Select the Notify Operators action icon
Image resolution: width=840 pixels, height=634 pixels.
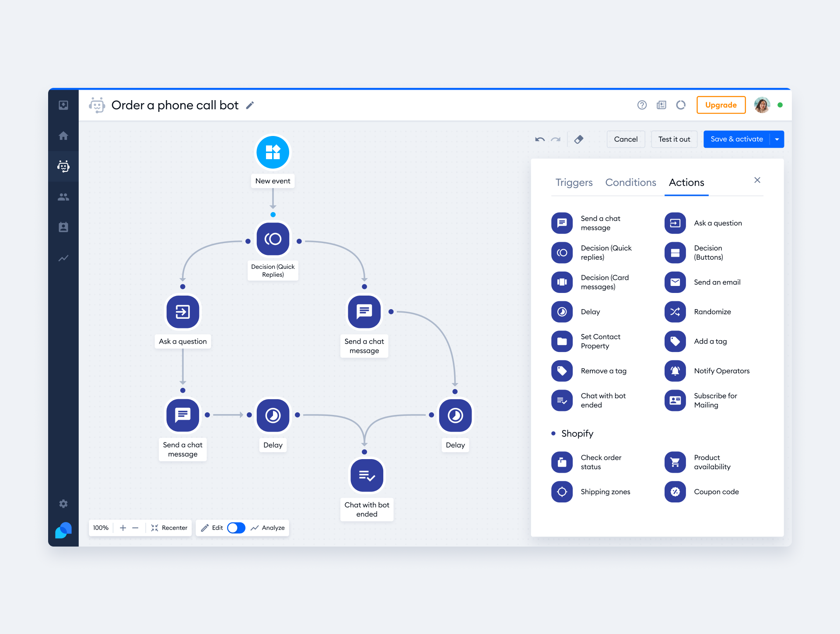click(x=675, y=371)
